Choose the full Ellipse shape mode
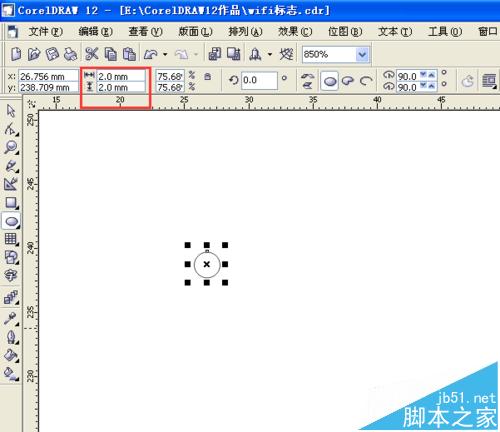The image size is (500, 432). (330, 81)
